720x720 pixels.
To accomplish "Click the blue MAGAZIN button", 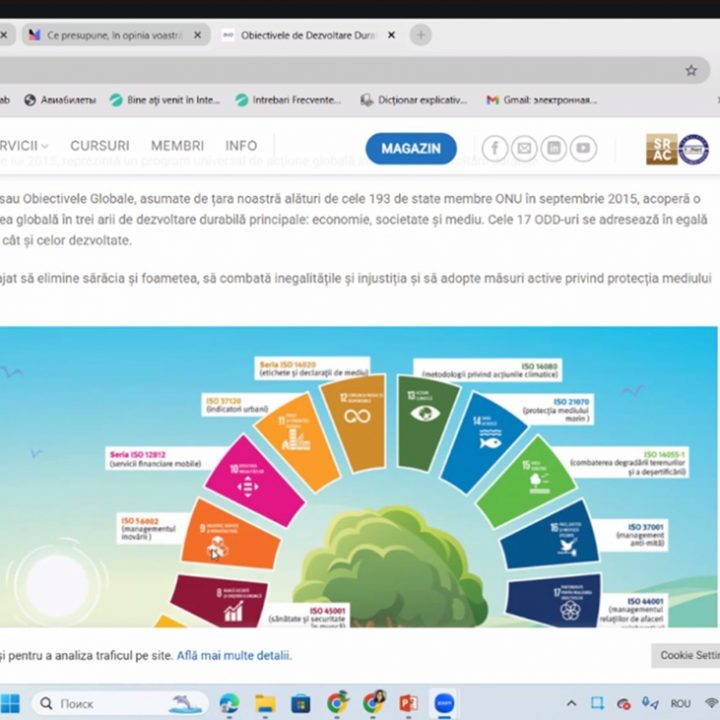I will tap(410, 148).
